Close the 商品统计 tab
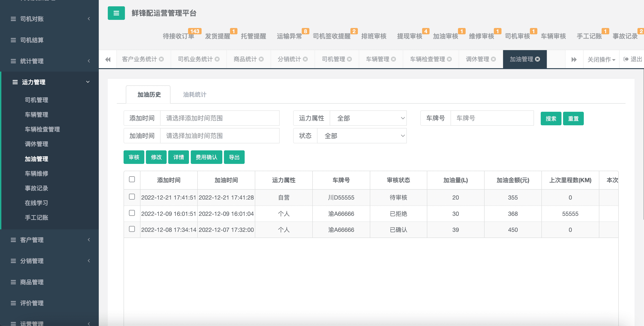Image resolution: width=644 pixels, height=326 pixels. click(261, 59)
